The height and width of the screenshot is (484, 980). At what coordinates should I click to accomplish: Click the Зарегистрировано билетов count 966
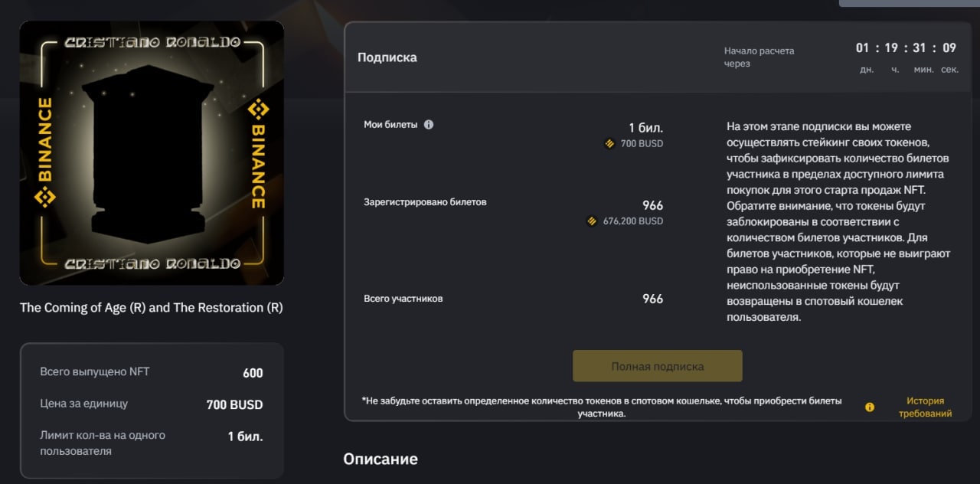click(652, 205)
